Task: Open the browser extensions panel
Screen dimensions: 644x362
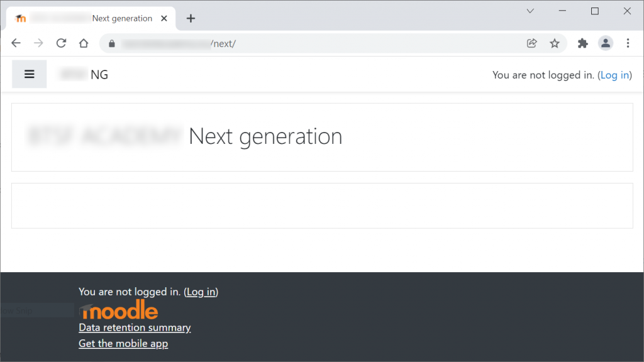Action: 582,43
